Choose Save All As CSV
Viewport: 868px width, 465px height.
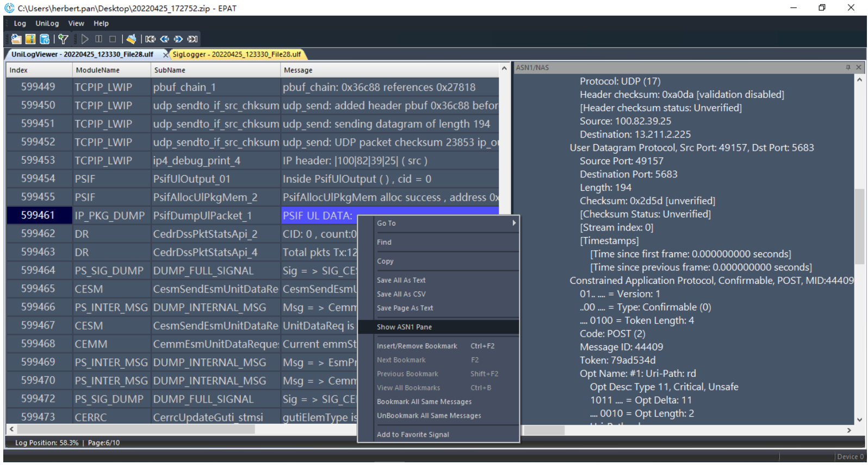point(401,294)
